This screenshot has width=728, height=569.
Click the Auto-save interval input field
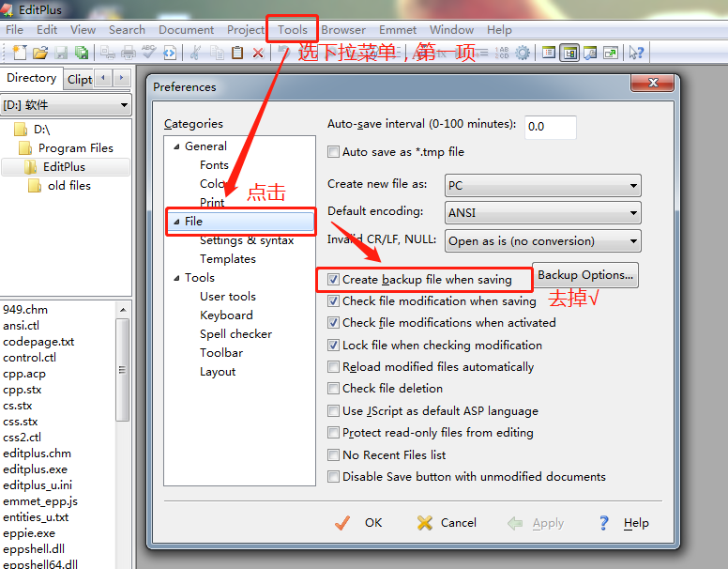(x=550, y=127)
